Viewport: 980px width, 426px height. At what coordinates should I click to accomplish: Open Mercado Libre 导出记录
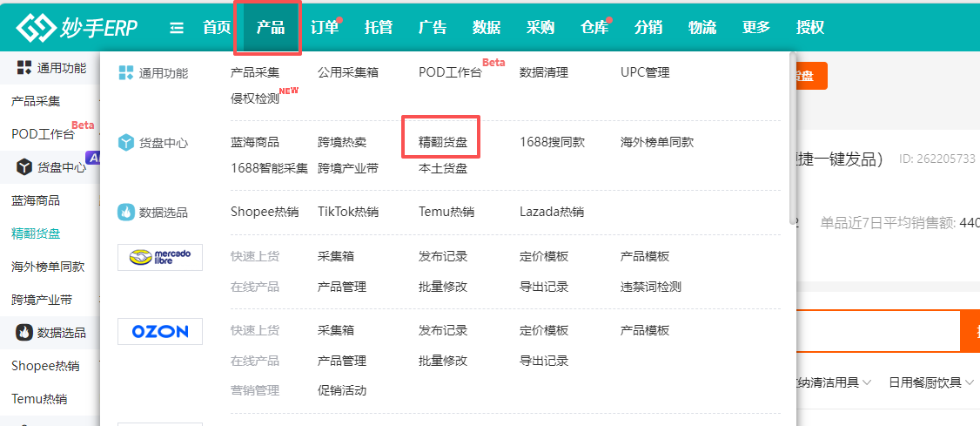point(544,287)
